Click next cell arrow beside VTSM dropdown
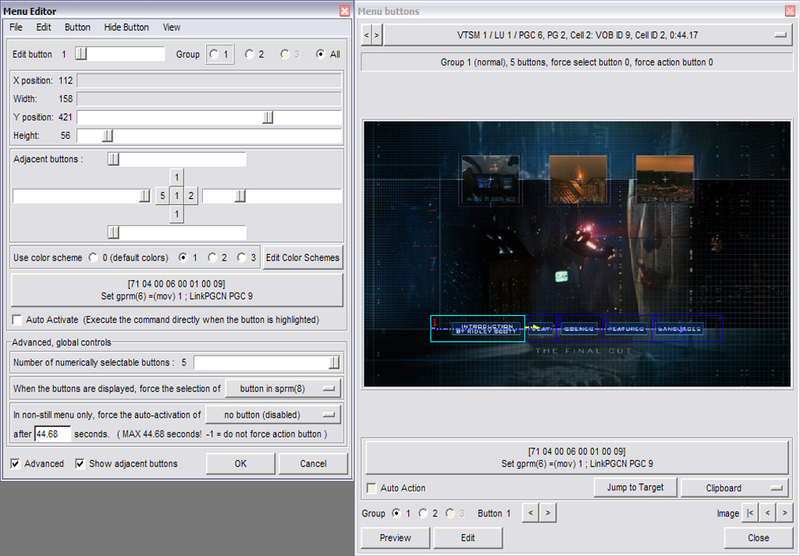The height and width of the screenshot is (556, 800). point(377,35)
